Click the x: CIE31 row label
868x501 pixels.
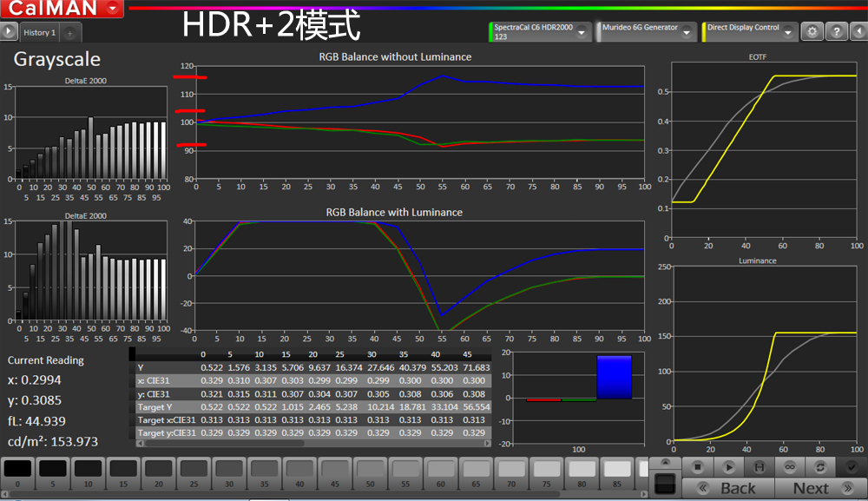pos(154,381)
